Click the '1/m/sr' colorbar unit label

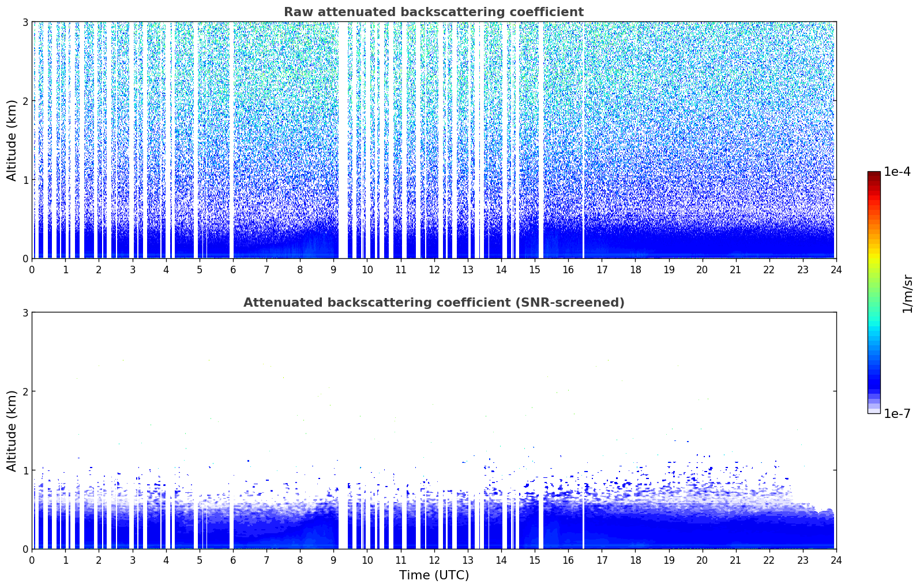(907, 293)
